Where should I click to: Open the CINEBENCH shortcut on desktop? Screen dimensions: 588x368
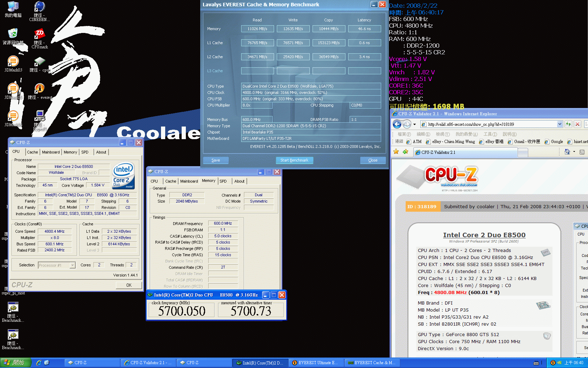(x=39, y=11)
